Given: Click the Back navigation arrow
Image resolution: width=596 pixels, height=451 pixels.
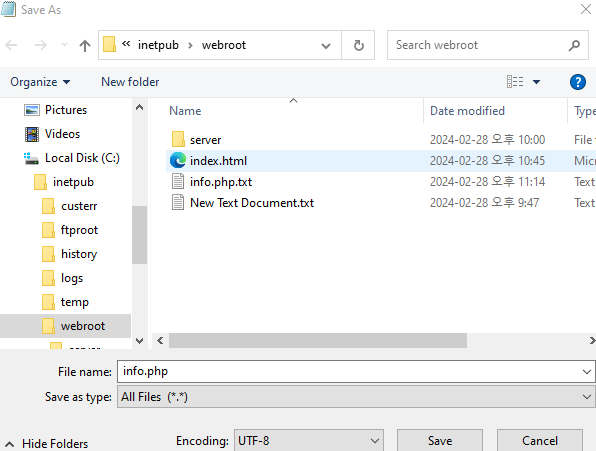Looking at the screenshot, I should 11,45.
